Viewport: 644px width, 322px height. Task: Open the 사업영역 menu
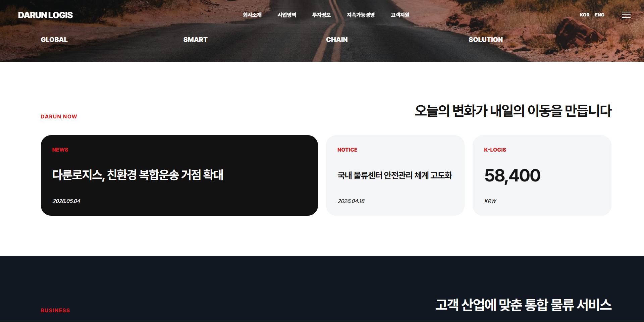pyautogui.click(x=287, y=15)
